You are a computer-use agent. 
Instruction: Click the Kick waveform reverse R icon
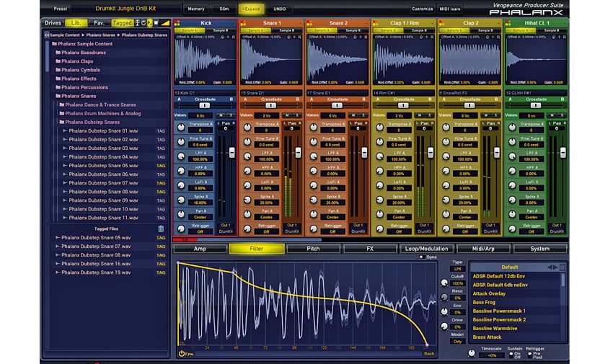(x=234, y=37)
